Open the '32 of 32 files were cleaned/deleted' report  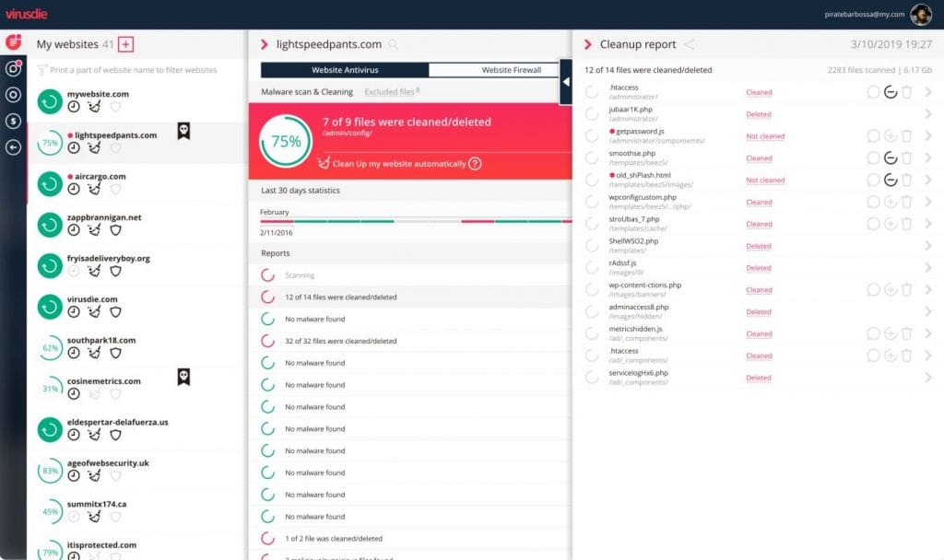coord(340,341)
